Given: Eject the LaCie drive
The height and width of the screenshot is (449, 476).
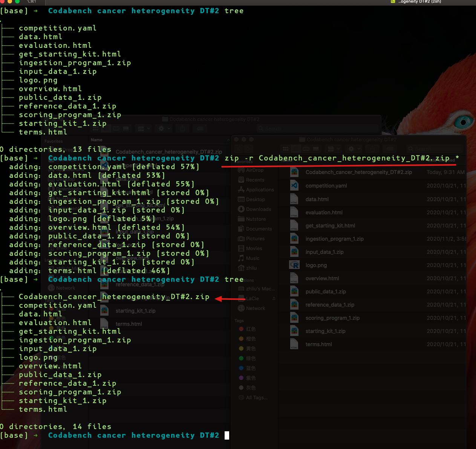Looking at the screenshot, I should click(x=274, y=298).
